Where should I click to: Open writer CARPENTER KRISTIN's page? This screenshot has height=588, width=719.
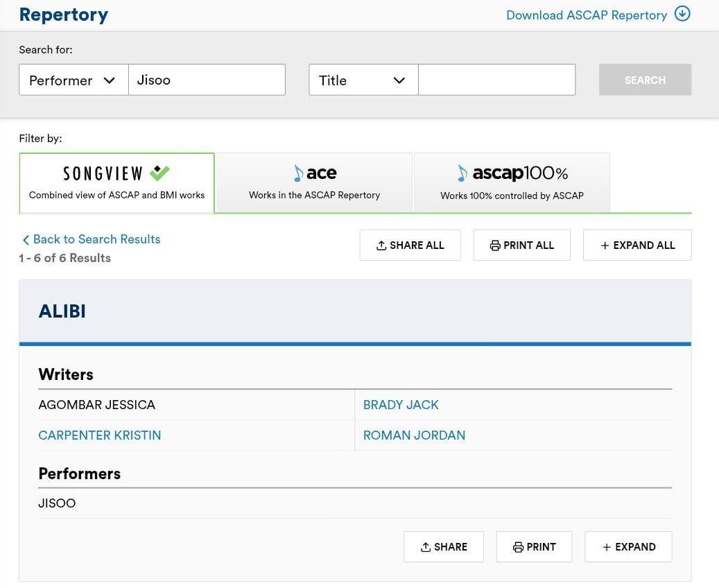99,435
